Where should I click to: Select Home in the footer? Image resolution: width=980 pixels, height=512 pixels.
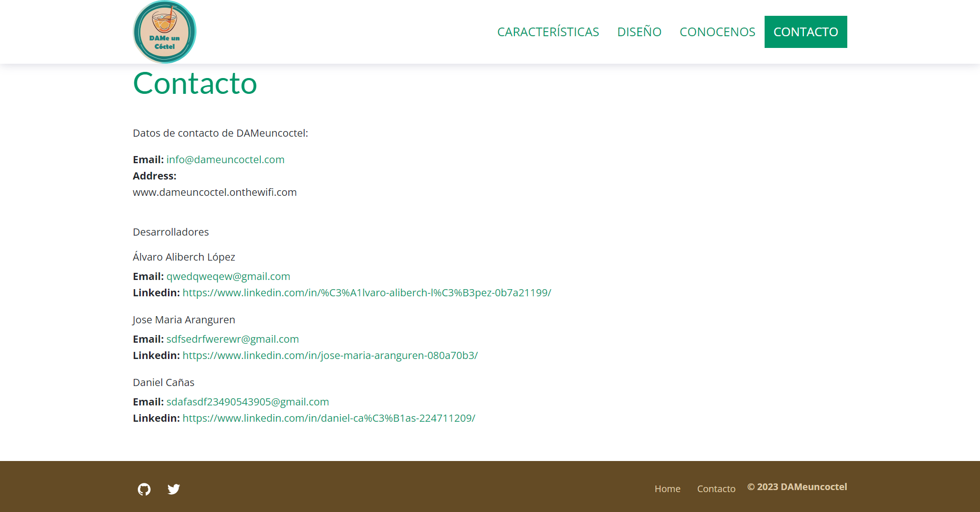667,489
